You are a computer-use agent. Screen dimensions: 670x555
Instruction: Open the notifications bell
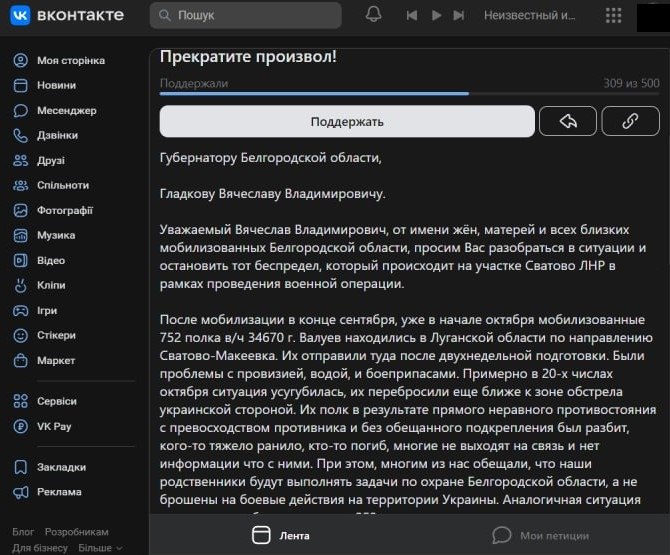tap(373, 15)
